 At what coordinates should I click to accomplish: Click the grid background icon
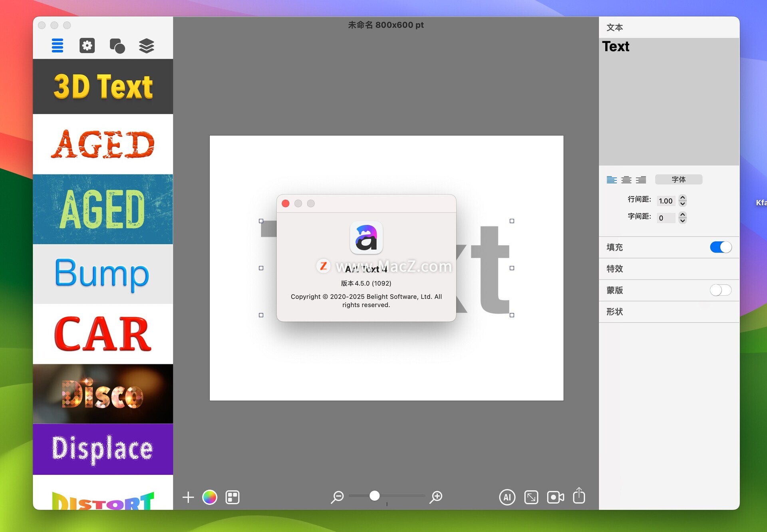coord(232,497)
